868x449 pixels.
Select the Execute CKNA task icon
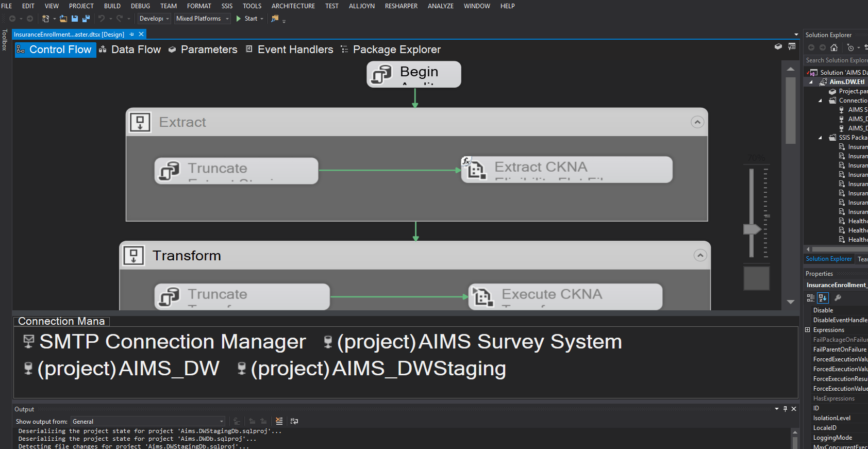click(x=482, y=296)
